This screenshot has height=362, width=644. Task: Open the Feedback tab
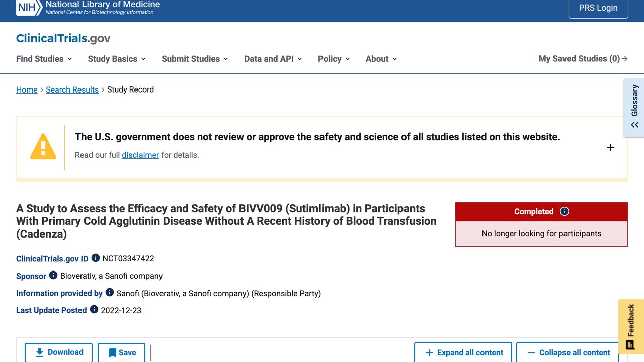coord(631,327)
